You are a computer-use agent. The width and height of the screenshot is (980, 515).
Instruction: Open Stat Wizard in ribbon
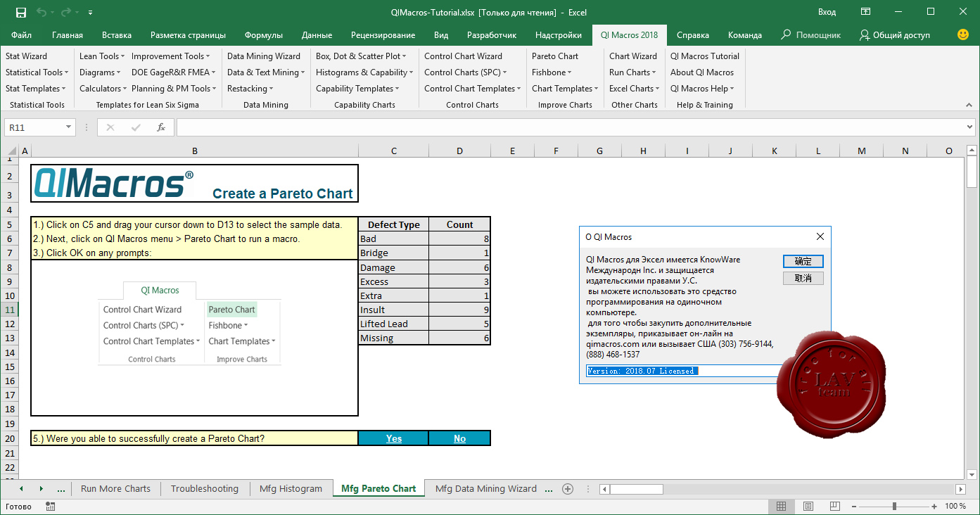[x=26, y=56]
